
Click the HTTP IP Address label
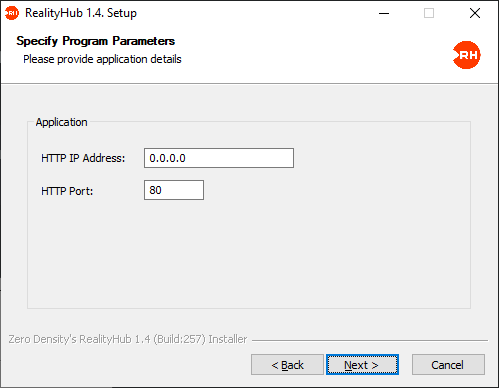pos(83,158)
